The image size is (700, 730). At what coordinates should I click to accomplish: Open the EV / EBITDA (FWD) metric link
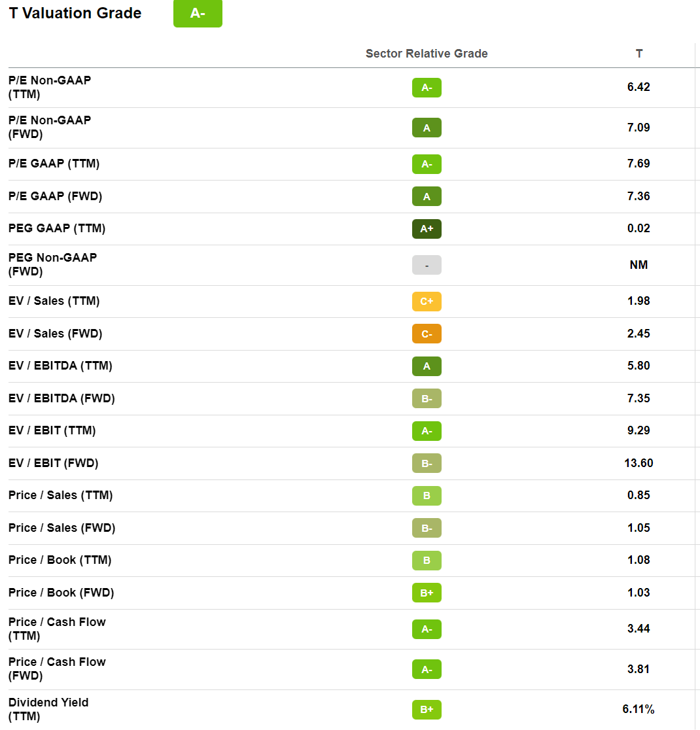61,398
